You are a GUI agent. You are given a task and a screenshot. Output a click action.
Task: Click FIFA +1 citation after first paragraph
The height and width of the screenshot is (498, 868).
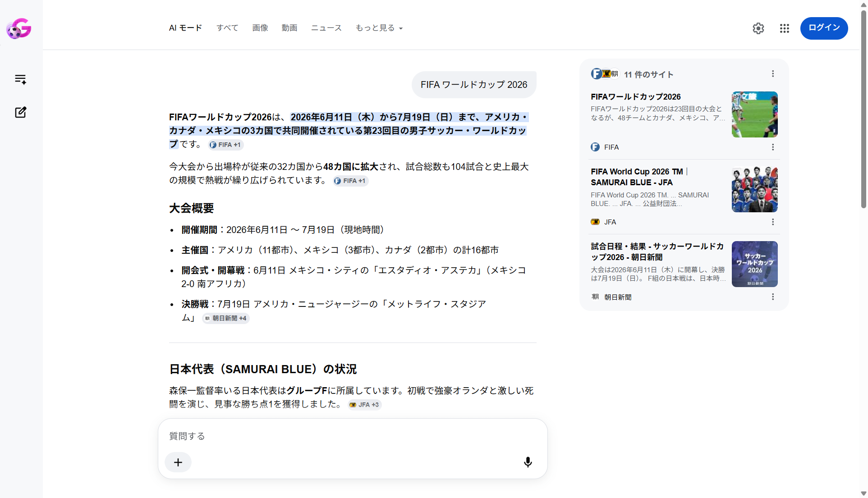pyautogui.click(x=225, y=145)
